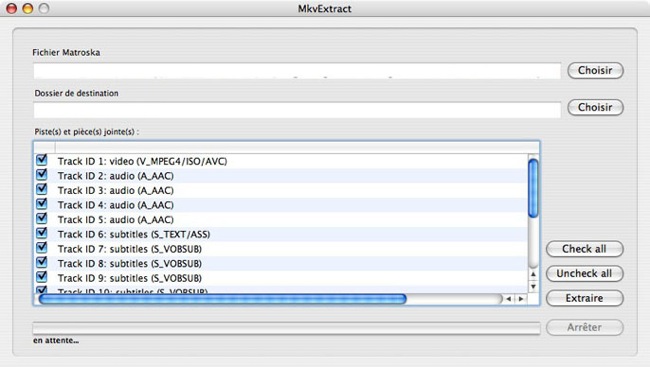Start extraction with the Extraire button
Viewport: 650px width, 367px height.
click(x=585, y=298)
